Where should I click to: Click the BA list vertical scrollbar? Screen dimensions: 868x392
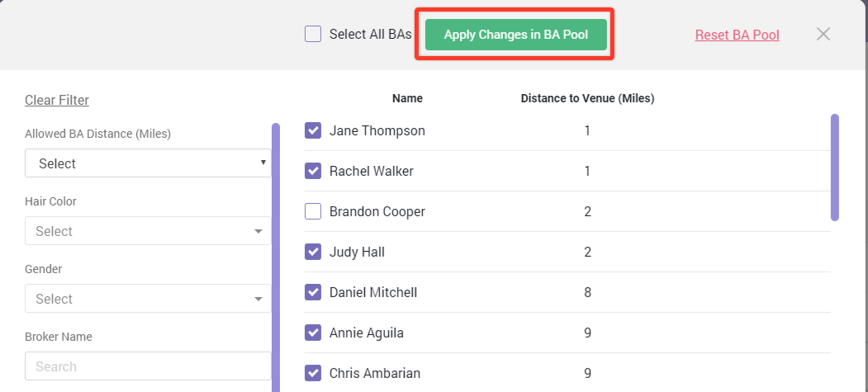click(x=835, y=168)
